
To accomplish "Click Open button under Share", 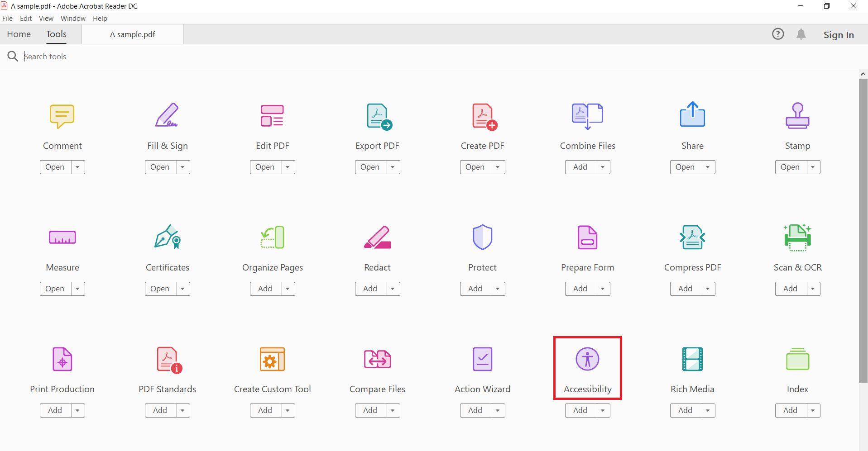I will 686,167.
